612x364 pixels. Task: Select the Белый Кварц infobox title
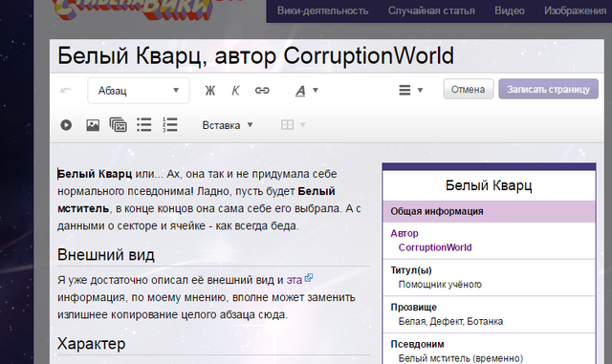tap(489, 185)
